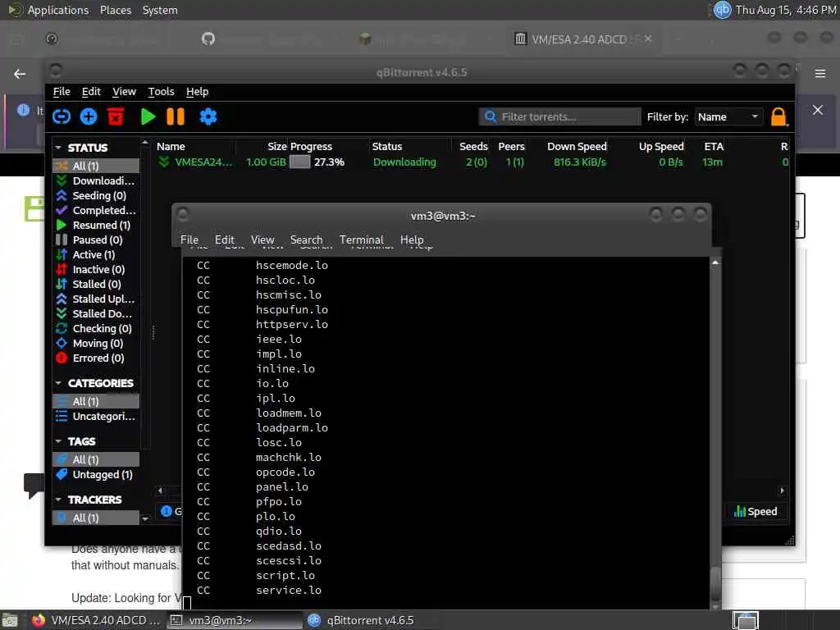Select the Stalled (0) status filter
The width and height of the screenshot is (840, 630).
click(96, 284)
